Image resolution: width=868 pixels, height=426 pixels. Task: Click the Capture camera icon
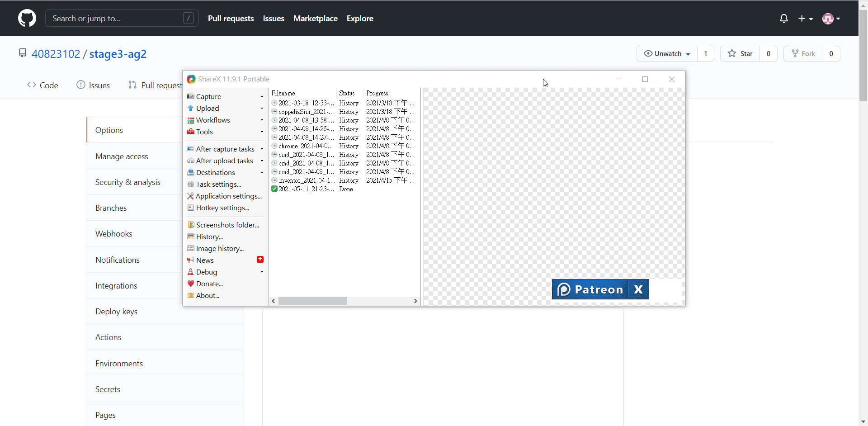191,96
